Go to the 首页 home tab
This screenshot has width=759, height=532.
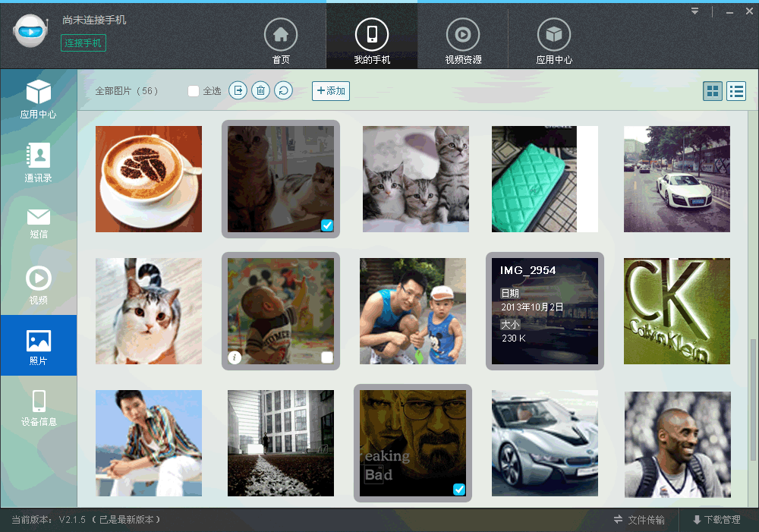281,42
